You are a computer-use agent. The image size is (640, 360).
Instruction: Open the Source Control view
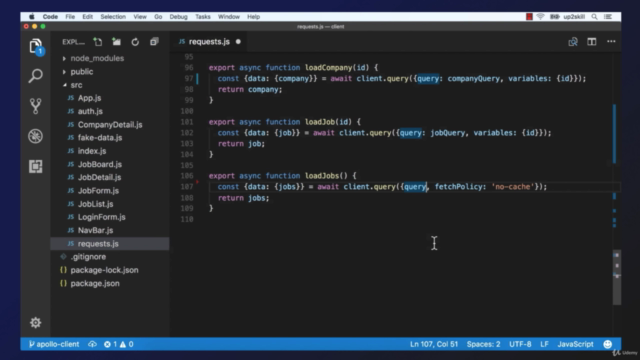(x=36, y=106)
